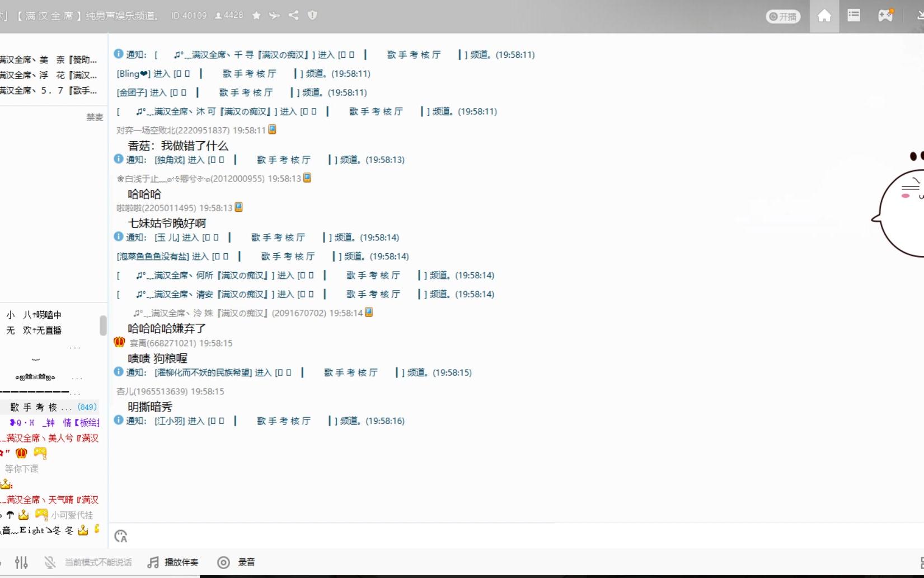Viewport: 924px width, 578px height.
Task: Click card badge after 对弈一场空败北 name
Action: click(x=273, y=129)
